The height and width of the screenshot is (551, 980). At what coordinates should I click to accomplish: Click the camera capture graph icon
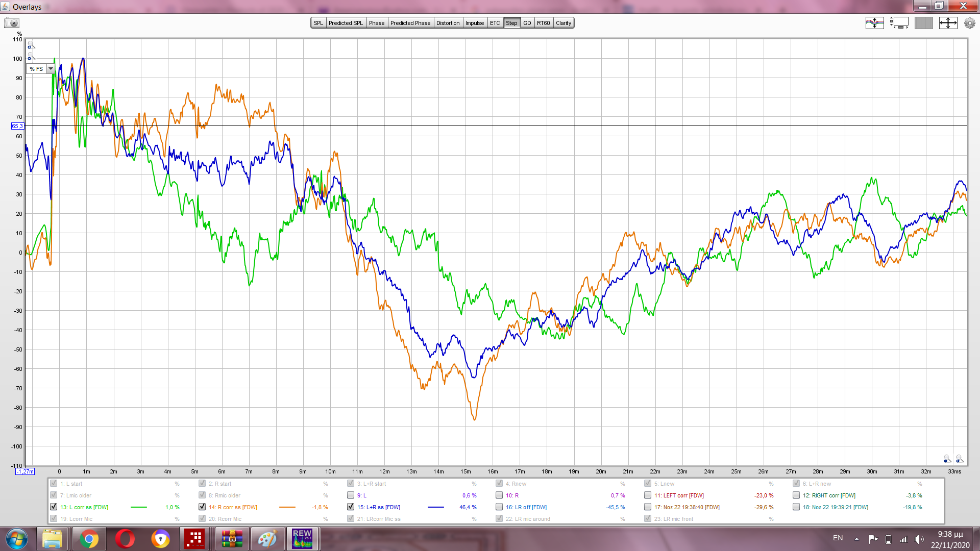12,23
